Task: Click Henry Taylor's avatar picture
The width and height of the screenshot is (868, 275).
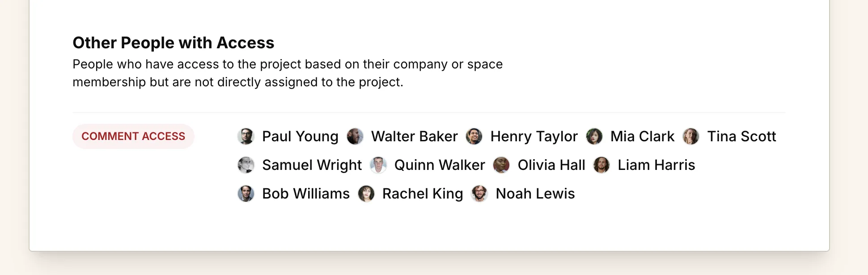Action: 474,136
